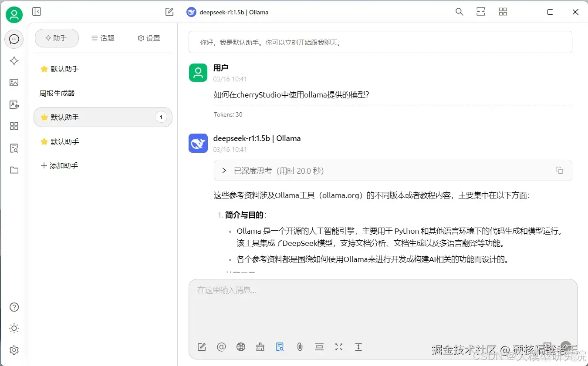Switch to the 设置 tab
588x366 pixels.
click(149, 38)
